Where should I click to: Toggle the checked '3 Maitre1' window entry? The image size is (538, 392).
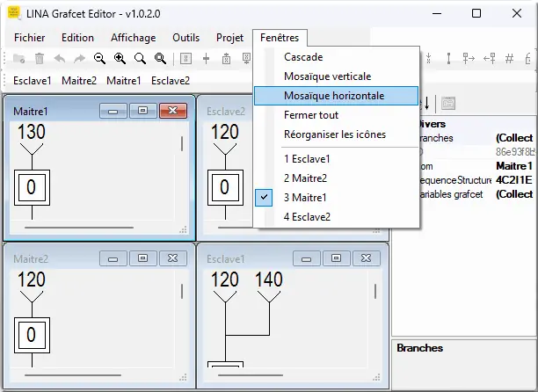click(337, 198)
